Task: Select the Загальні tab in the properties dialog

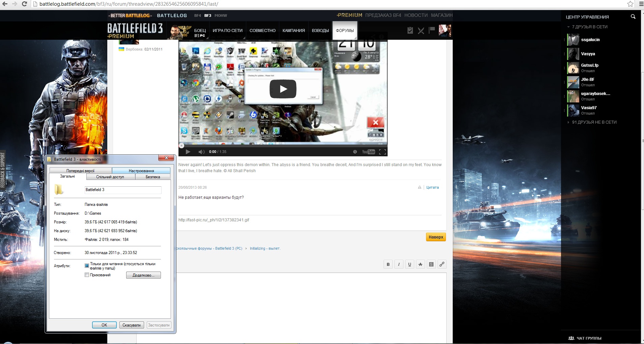Action: [x=67, y=177]
